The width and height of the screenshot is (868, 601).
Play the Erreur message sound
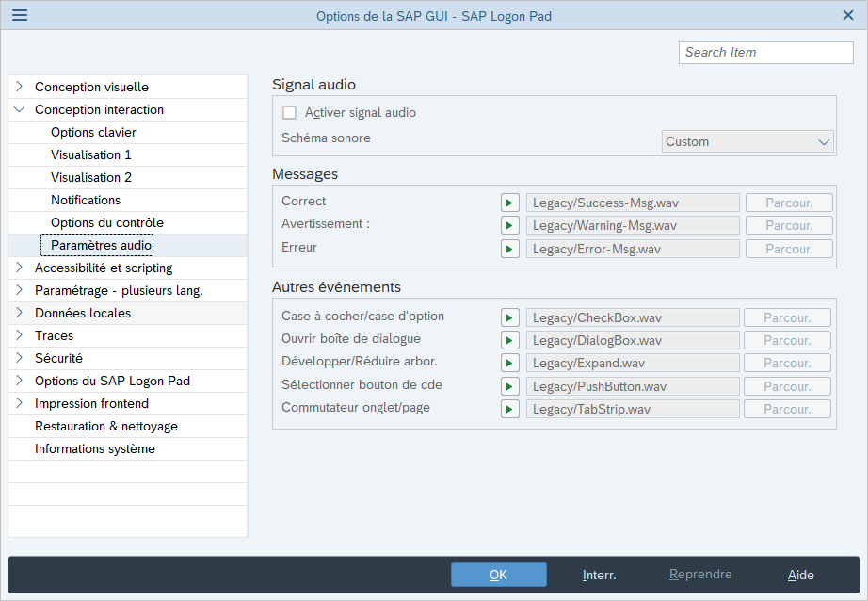[x=510, y=249]
